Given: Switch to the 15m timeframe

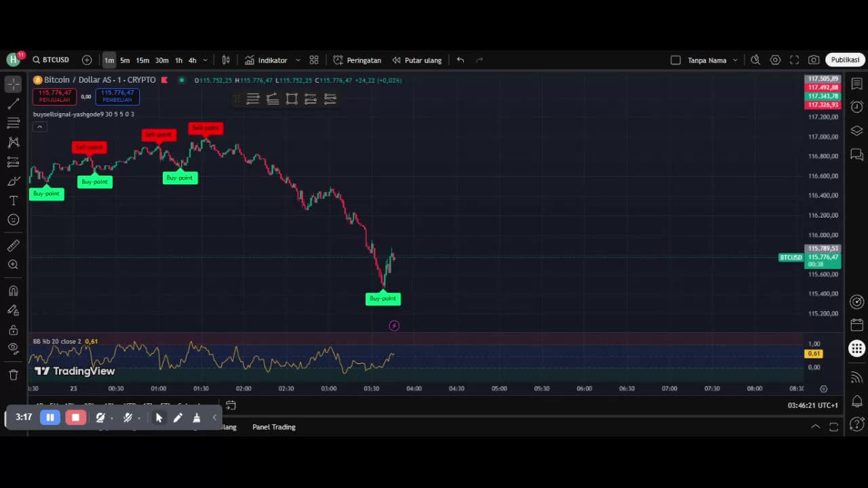Looking at the screenshot, I should pos(142,60).
